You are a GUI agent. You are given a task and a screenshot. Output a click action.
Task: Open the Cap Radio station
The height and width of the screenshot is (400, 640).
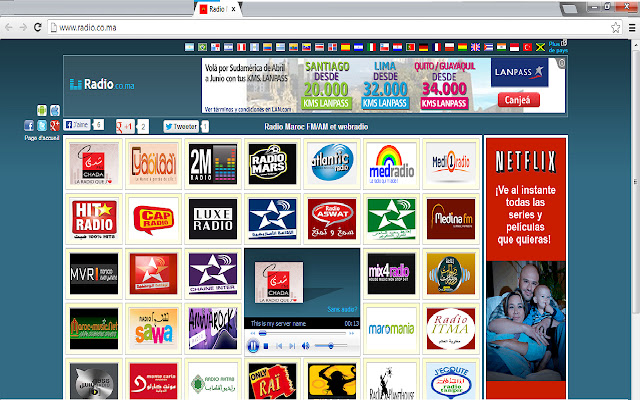(153, 219)
